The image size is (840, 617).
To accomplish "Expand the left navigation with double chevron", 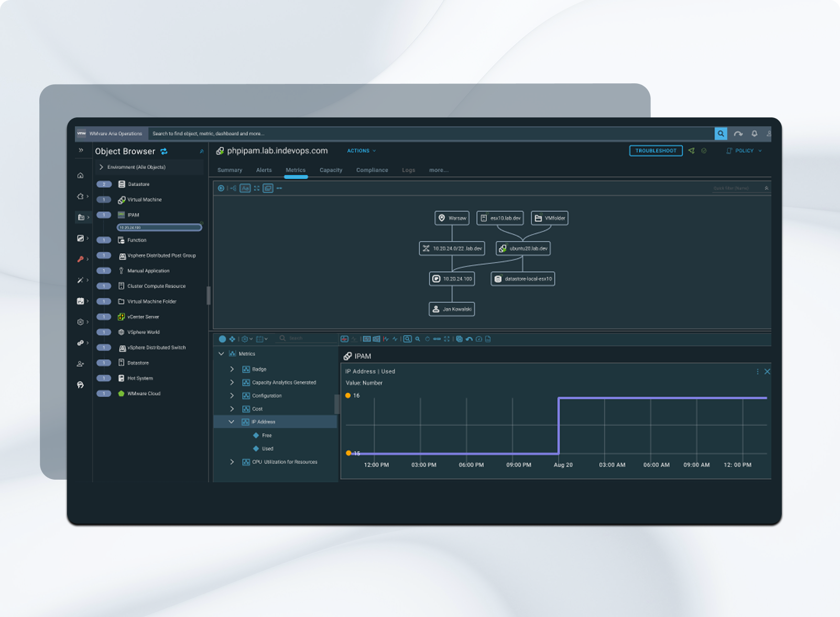I will click(x=81, y=150).
